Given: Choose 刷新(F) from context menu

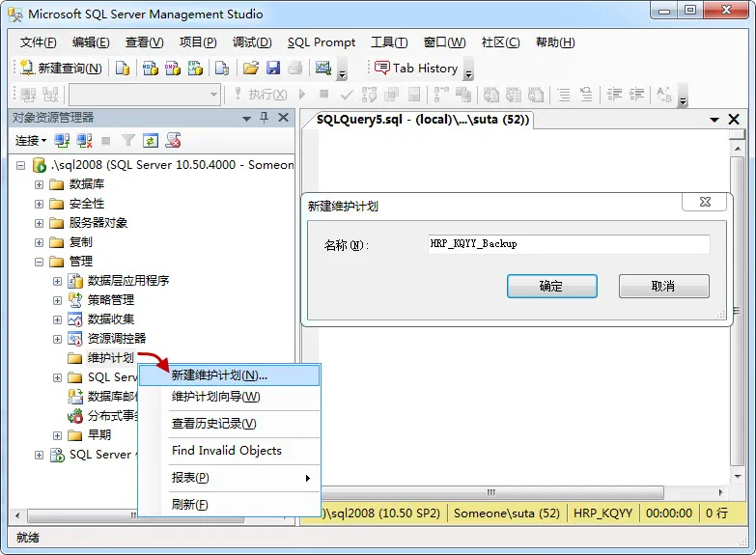Looking at the screenshot, I should [x=230, y=505].
